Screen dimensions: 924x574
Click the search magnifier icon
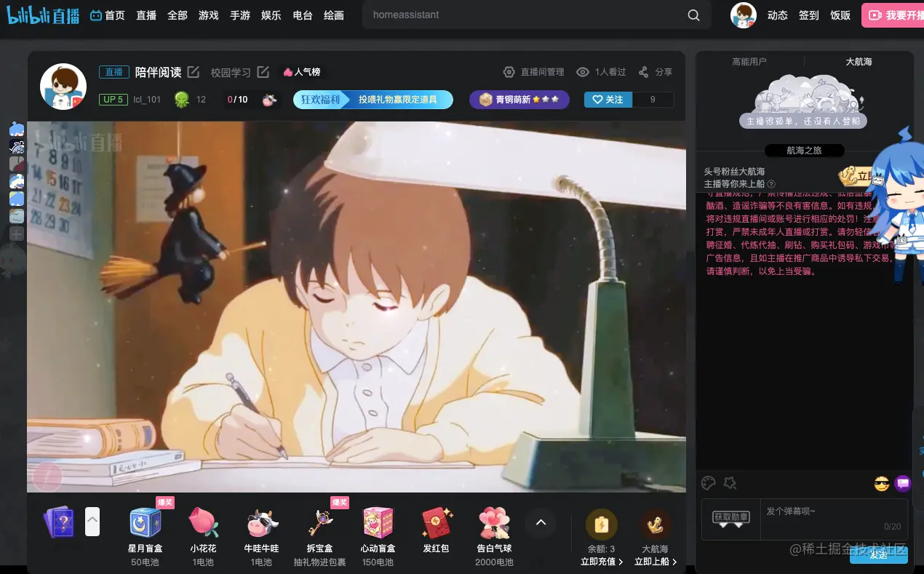(693, 15)
